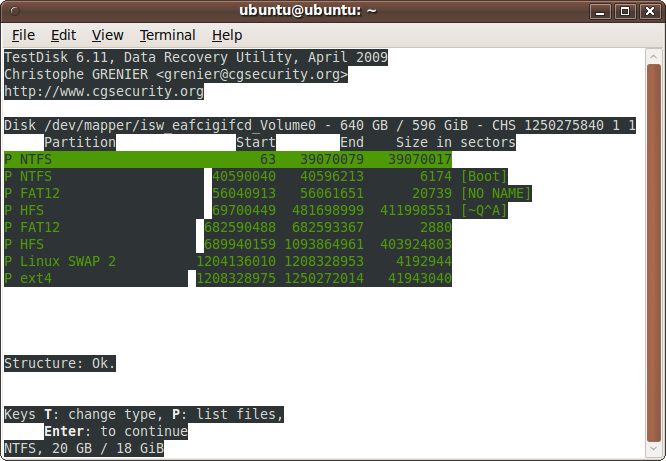
Task: Open the Terminal menu
Action: (167, 35)
